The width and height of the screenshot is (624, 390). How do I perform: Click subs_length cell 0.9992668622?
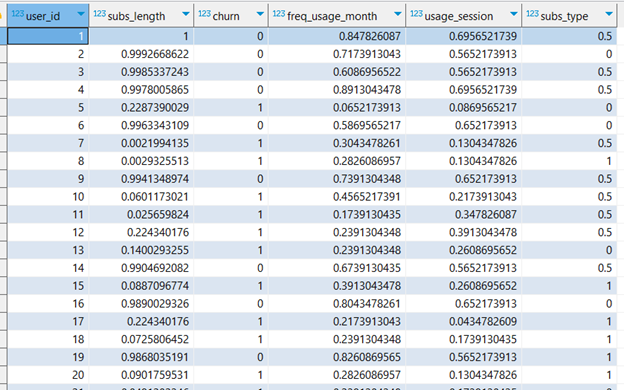tap(141, 54)
